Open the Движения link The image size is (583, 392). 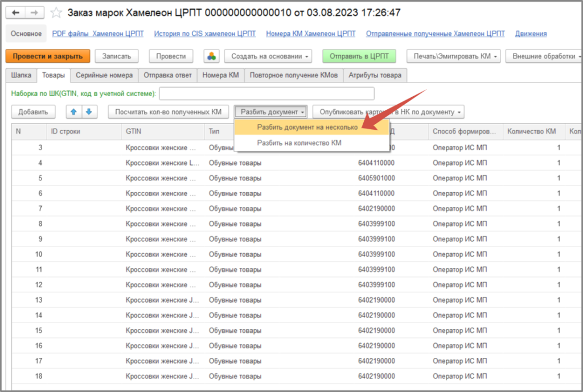[x=531, y=34]
